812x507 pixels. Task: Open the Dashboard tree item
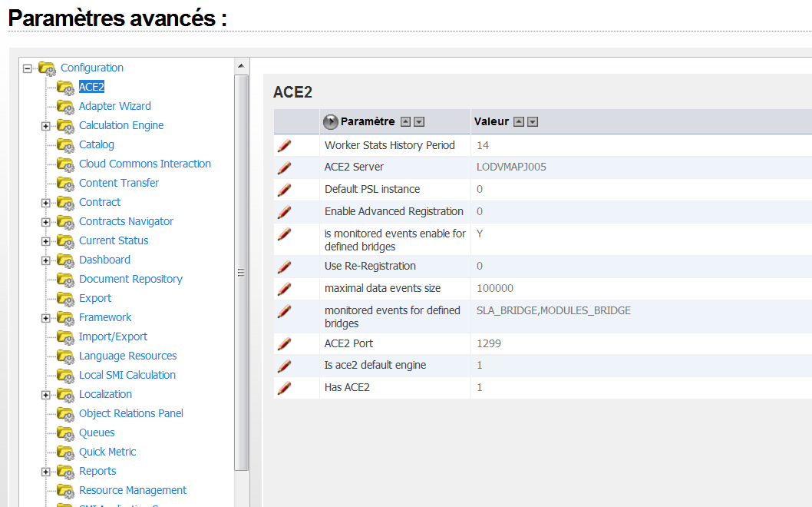tap(104, 260)
